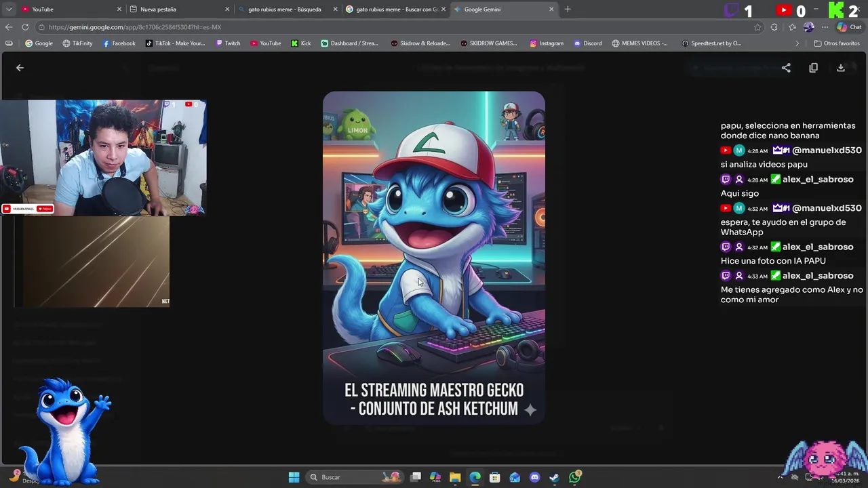
Task: Open the Facebook bookmark
Action: pyautogui.click(x=119, y=43)
